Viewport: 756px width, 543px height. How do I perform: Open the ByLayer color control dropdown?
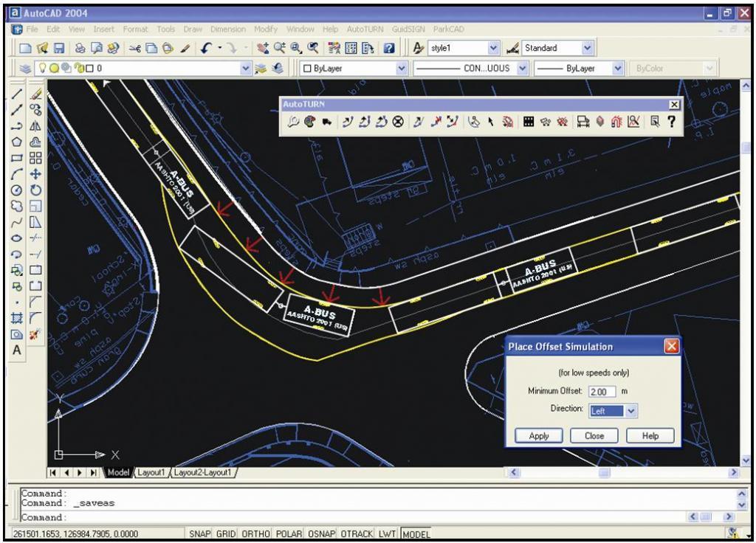point(402,69)
